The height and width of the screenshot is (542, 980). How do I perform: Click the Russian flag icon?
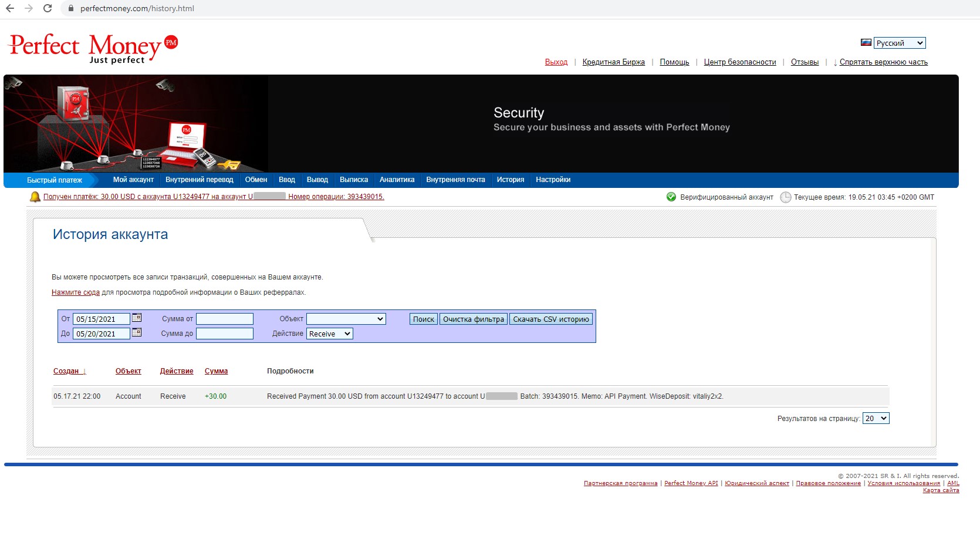coord(866,42)
